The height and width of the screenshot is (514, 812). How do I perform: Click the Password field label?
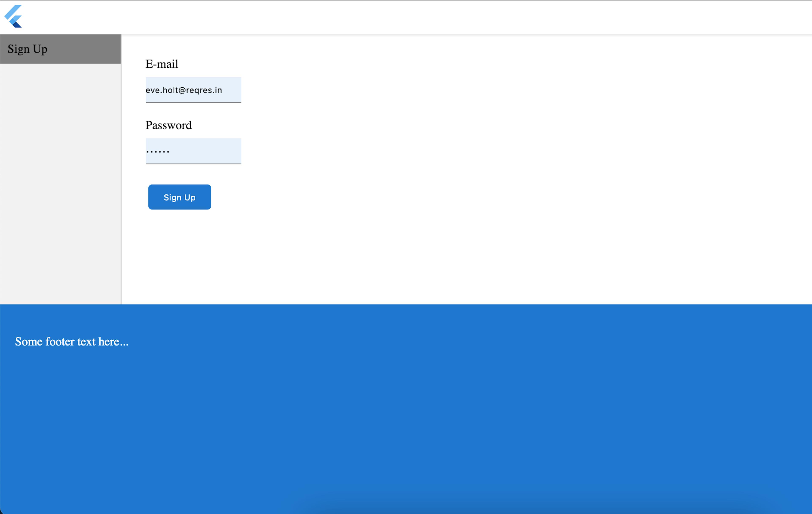coord(168,125)
